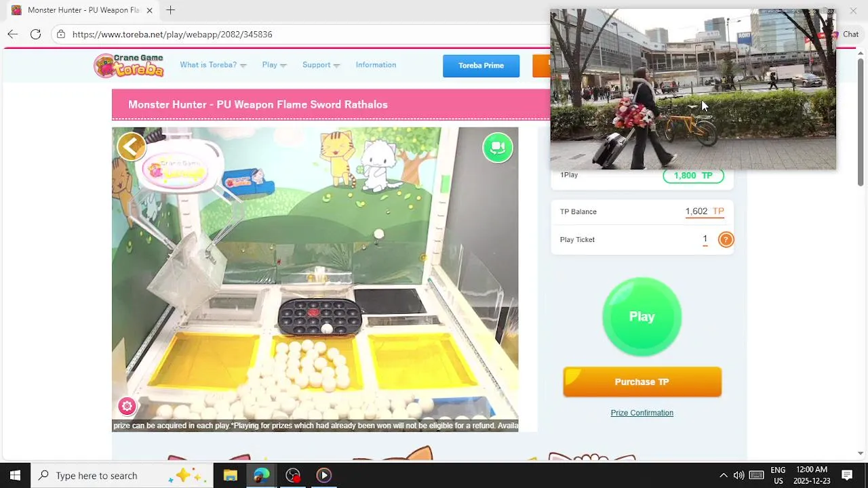Expand the Support dropdown menu
This screenshot has width=868, height=488.
tap(321, 65)
